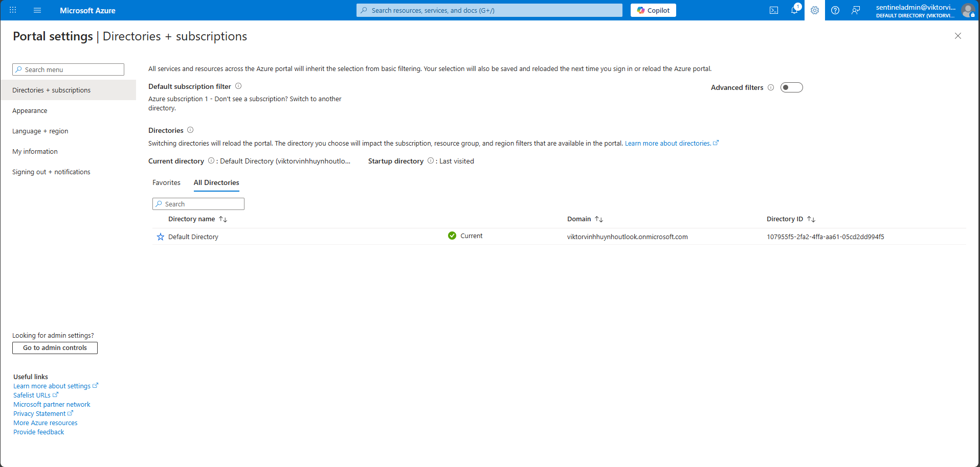The image size is (980, 467).
Task: Focus the directories Search field
Action: 198,204
